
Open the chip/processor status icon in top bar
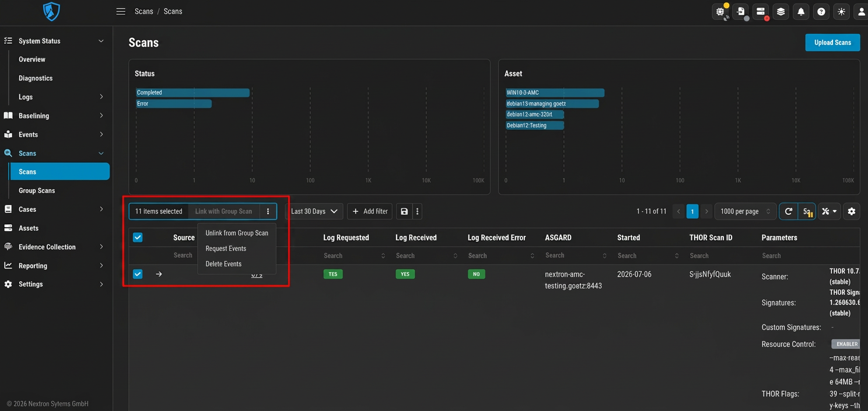[720, 11]
